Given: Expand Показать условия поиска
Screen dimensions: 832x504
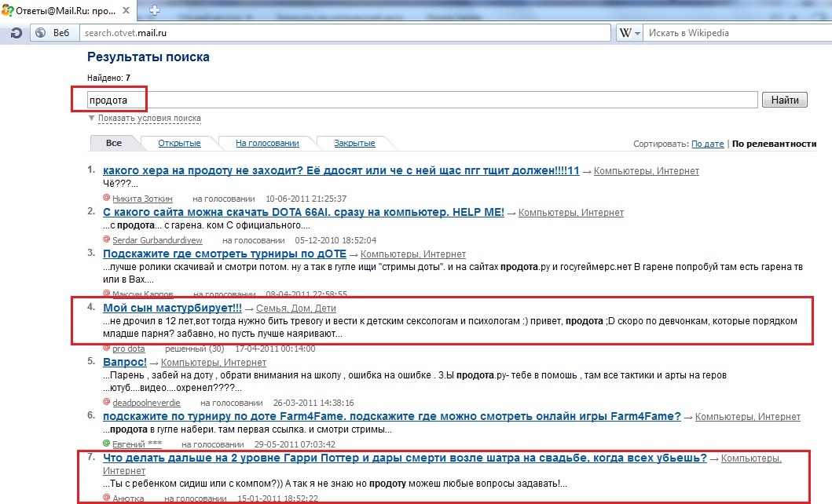Looking at the screenshot, I should (148, 119).
